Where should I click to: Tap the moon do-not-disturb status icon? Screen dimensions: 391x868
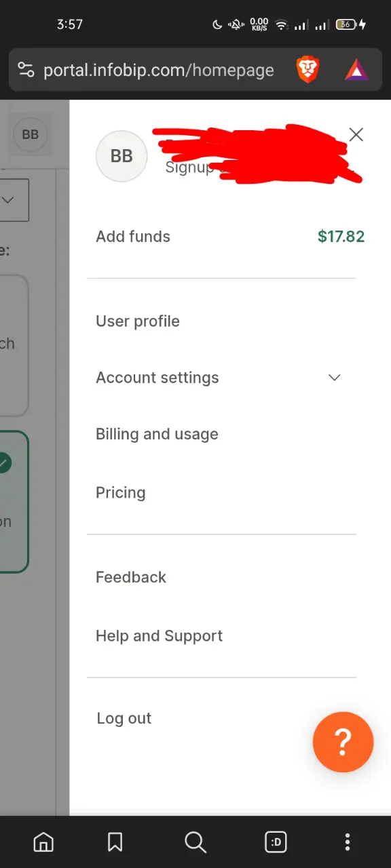coord(217,24)
